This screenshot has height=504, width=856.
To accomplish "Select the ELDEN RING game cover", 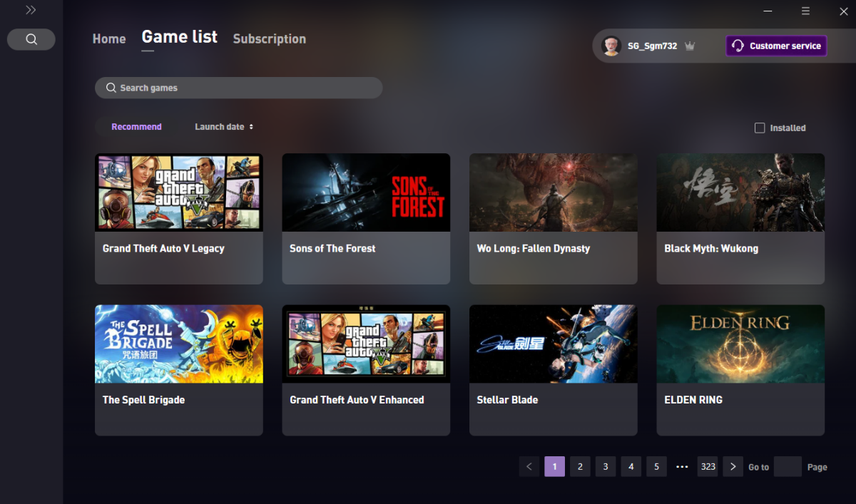I will 740,344.
